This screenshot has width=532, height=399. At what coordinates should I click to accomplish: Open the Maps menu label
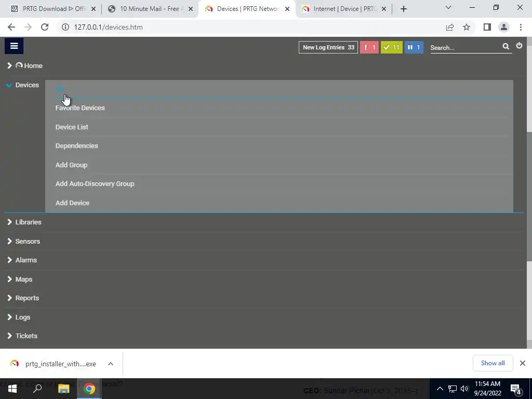(x=24, y=279)
